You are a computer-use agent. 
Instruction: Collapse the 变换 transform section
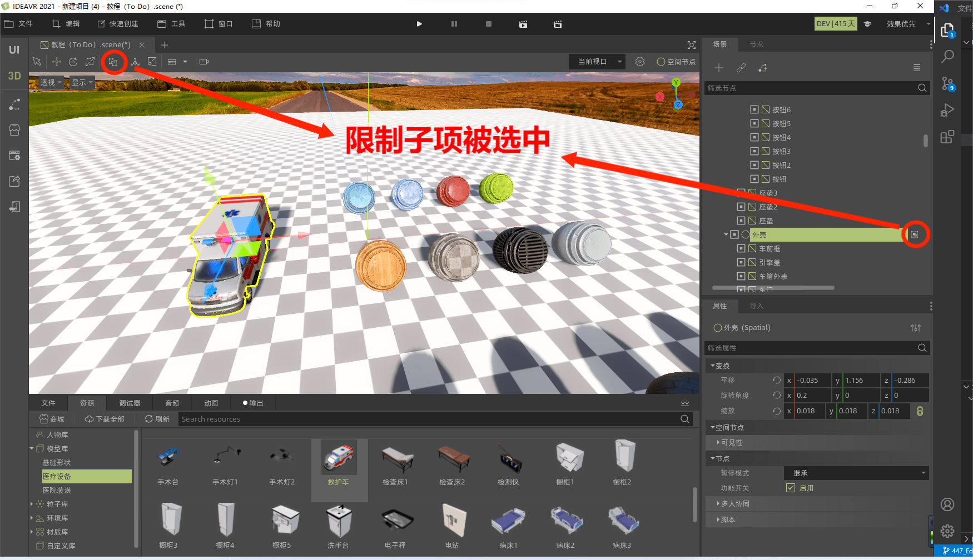pos(713,366)
